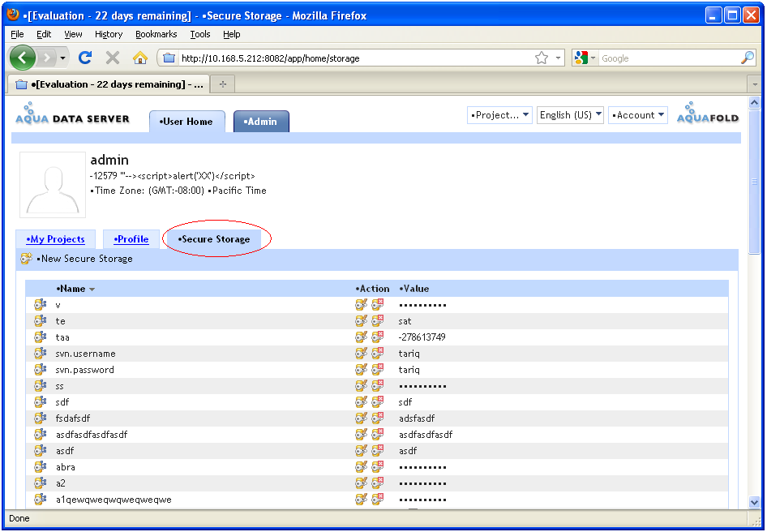
Task: Edit the 'taa' storage entry
Action: tap(361, 337)
